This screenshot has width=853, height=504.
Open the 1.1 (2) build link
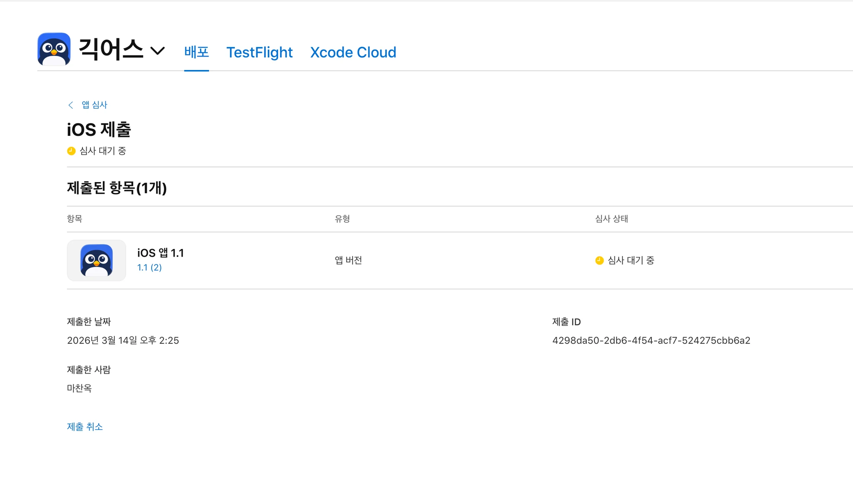pyautogui.click(x=150, y=267)
